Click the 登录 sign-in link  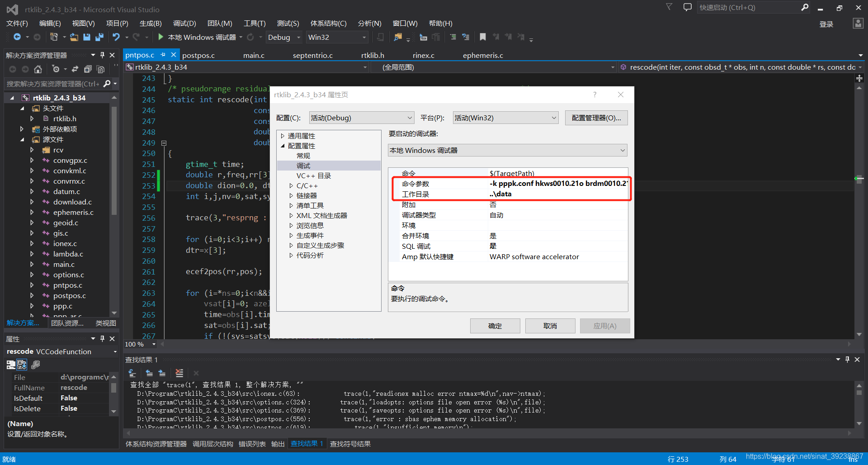tap(826, 24)
